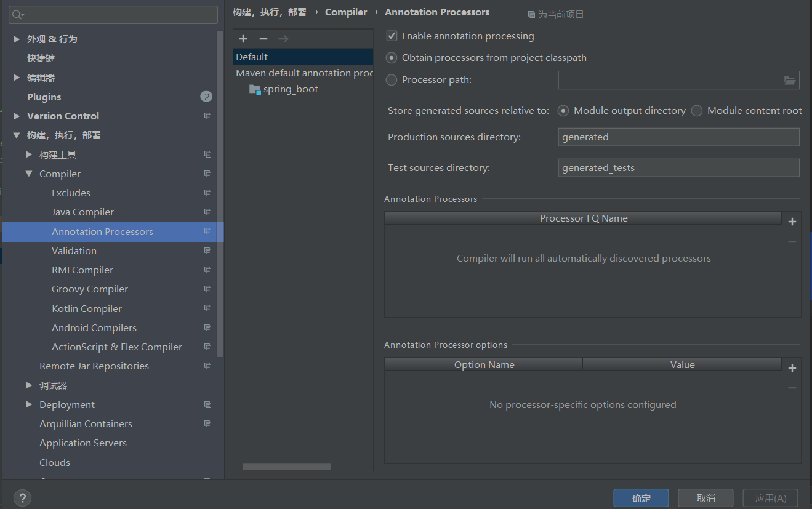812x509 pixels.
Task: Click the project-level icon beside Kotlin Compiler
Action: click(x=207, y=308)
